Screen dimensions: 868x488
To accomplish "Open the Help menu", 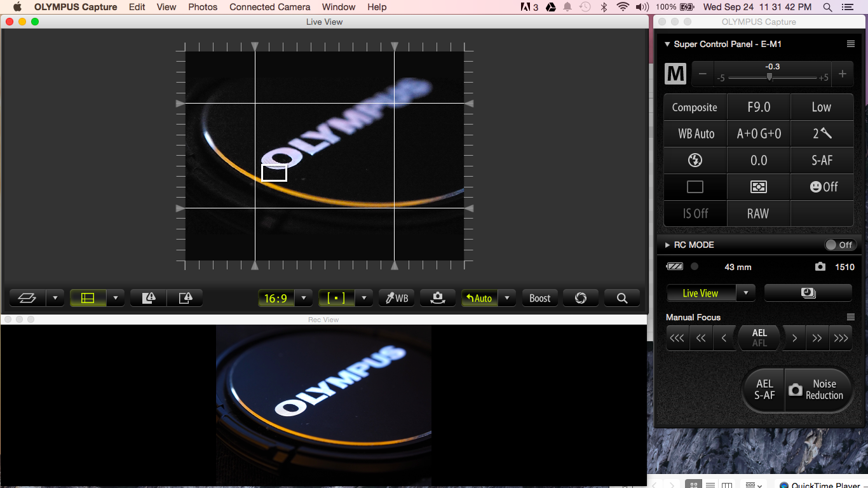I will [x=377, y=7].
